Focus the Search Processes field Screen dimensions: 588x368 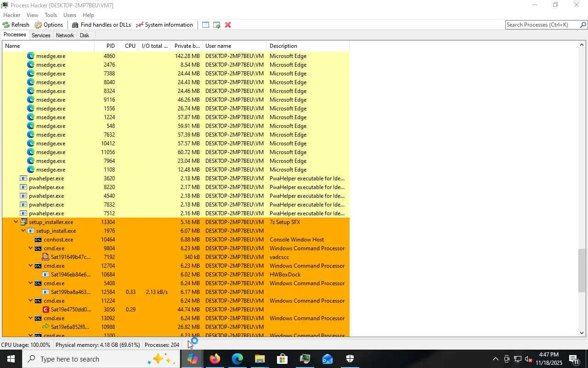(x=543, y=25)
